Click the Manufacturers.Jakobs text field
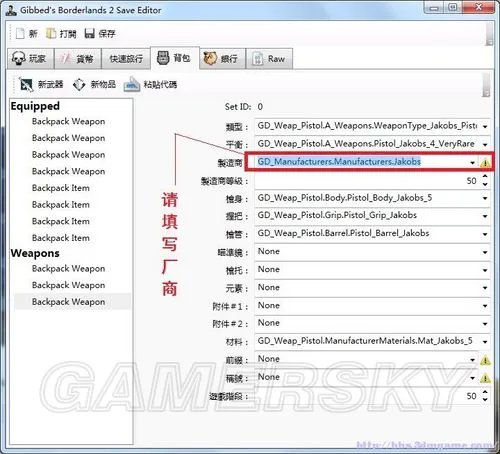This screenshot has width=500, height=454. [362, 162]
